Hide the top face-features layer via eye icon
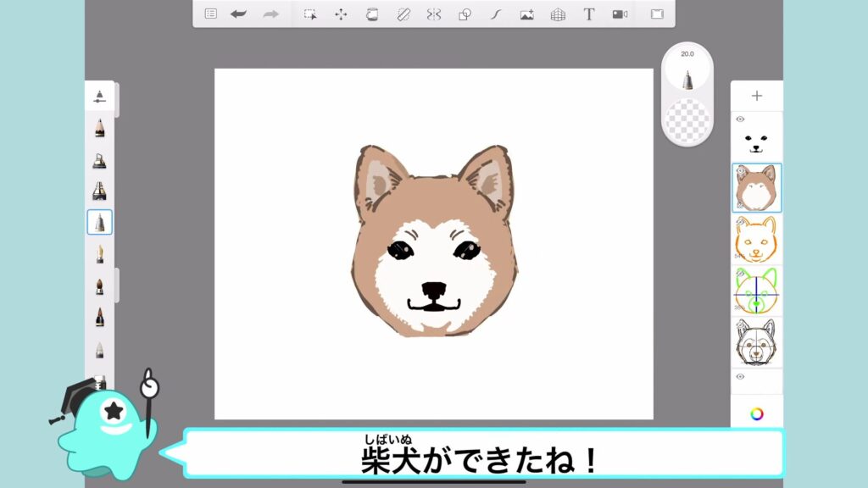 740,119
